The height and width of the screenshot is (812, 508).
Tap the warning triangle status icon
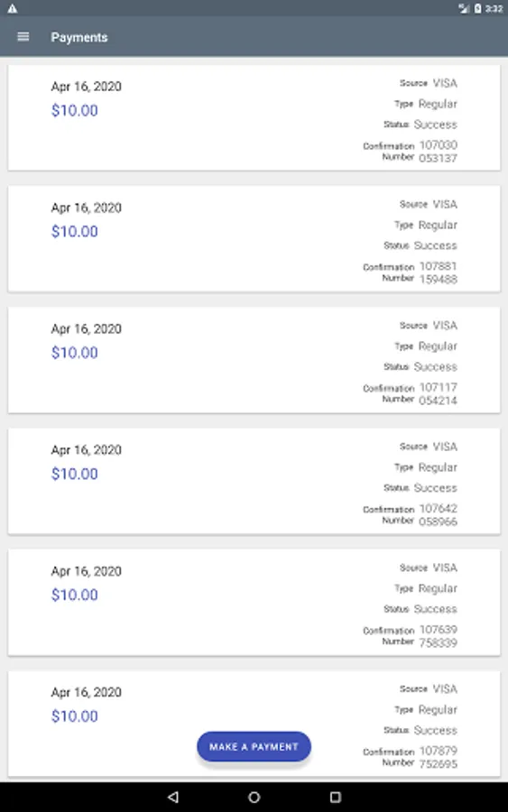pos(13,8)
